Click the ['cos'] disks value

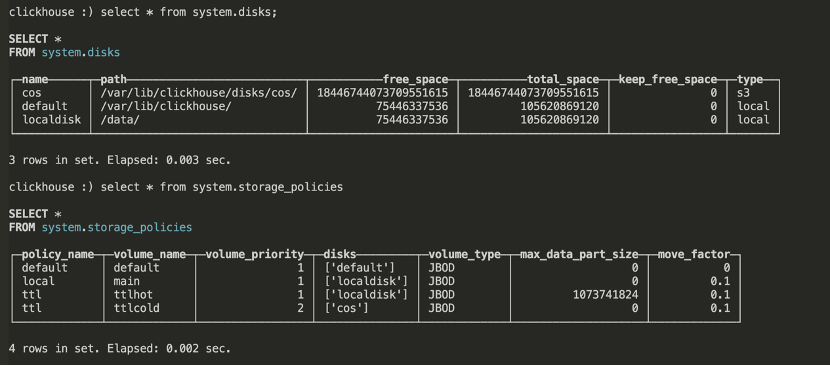346,308
